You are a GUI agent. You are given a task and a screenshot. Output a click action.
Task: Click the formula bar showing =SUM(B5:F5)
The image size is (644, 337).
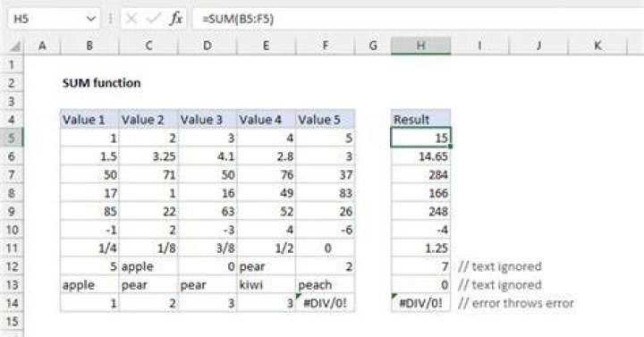click(x=418, y=19)
